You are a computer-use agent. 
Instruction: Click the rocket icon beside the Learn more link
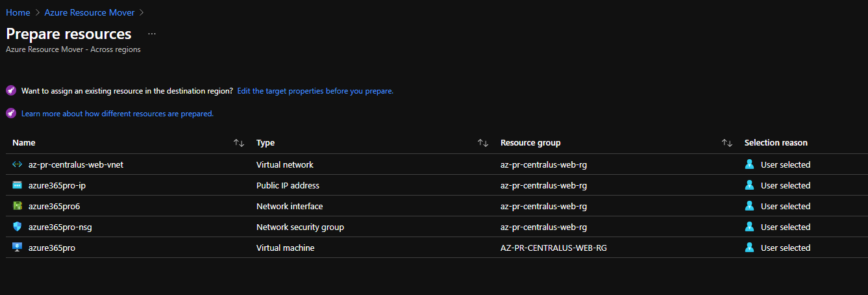point(11,113)
